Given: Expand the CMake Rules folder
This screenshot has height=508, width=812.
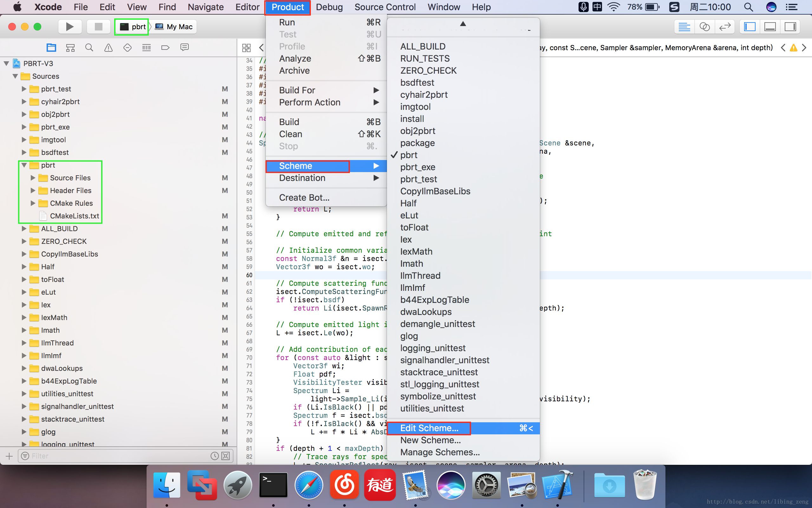Looking at the screenshot, I should coord(33,203).
